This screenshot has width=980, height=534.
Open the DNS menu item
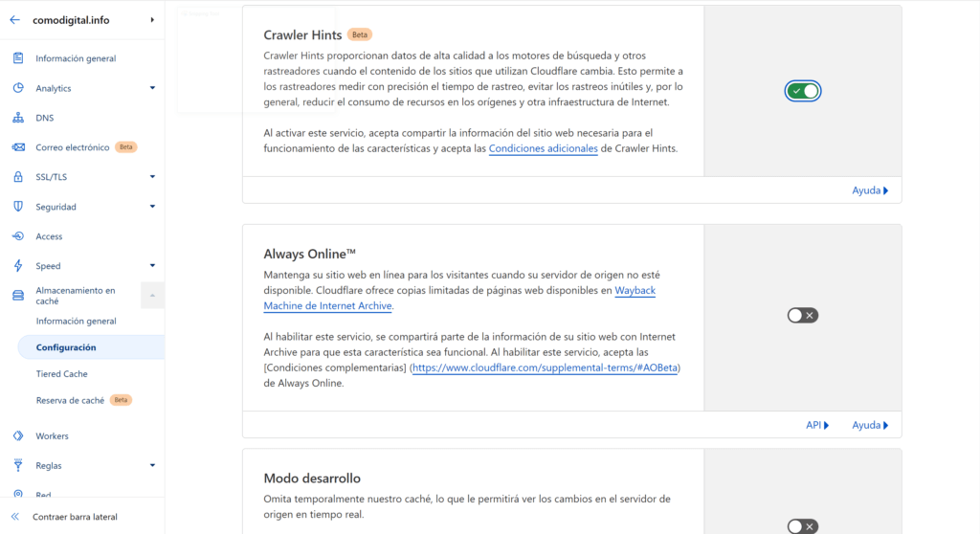pos(44,118)
